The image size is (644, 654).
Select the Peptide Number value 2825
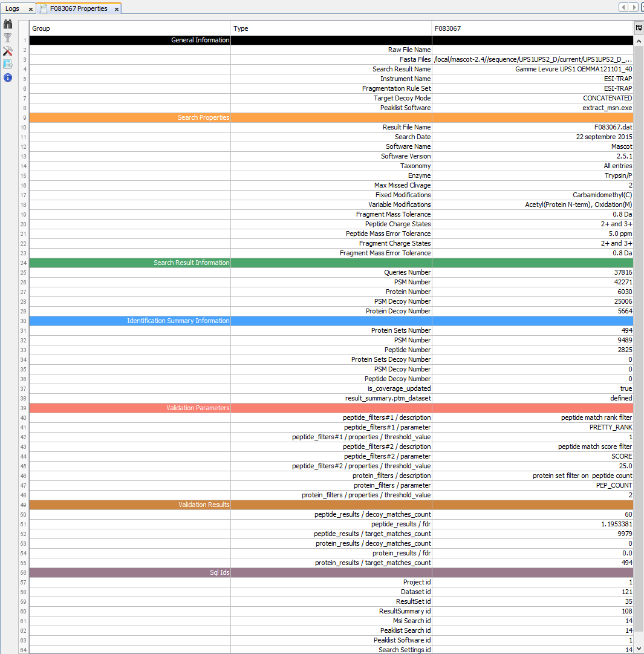point(533,350)
